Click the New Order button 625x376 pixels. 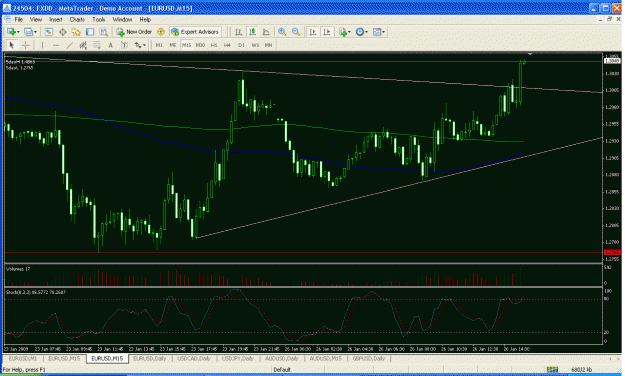coord(134,32)
